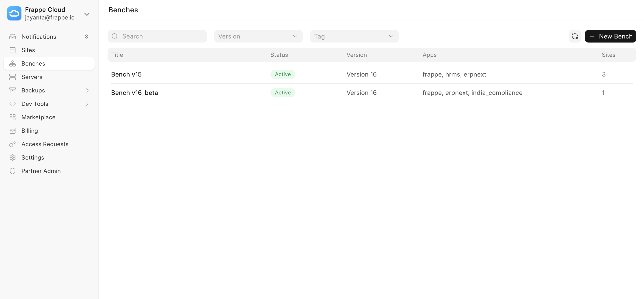Click the Partner Admin shield icon

pyautogui.click(x=13, y=171)
